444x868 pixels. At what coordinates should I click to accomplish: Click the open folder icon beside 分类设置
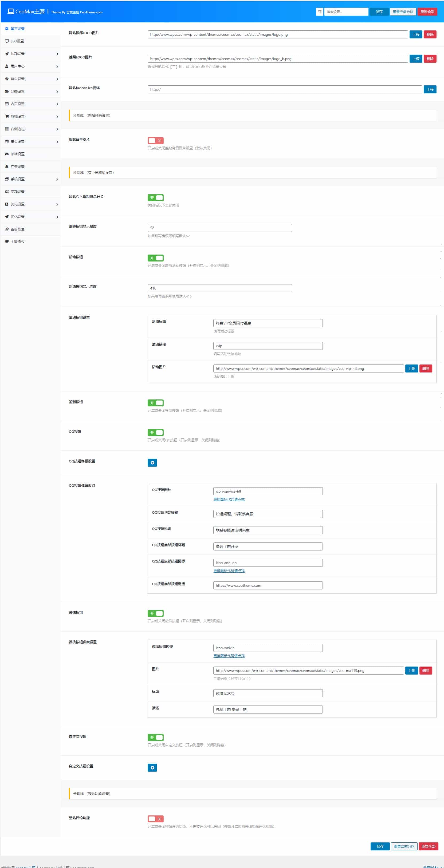(x=7, y=91)
